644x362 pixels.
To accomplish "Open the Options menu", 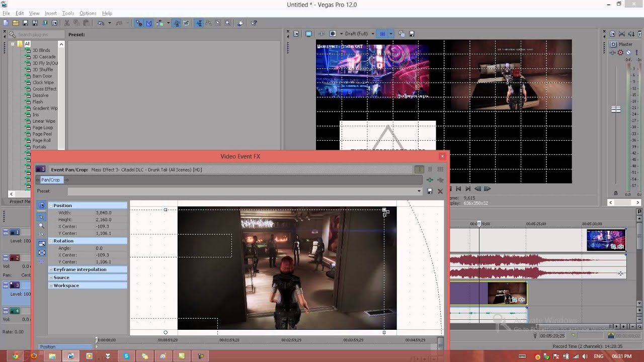I will [88, 13].
